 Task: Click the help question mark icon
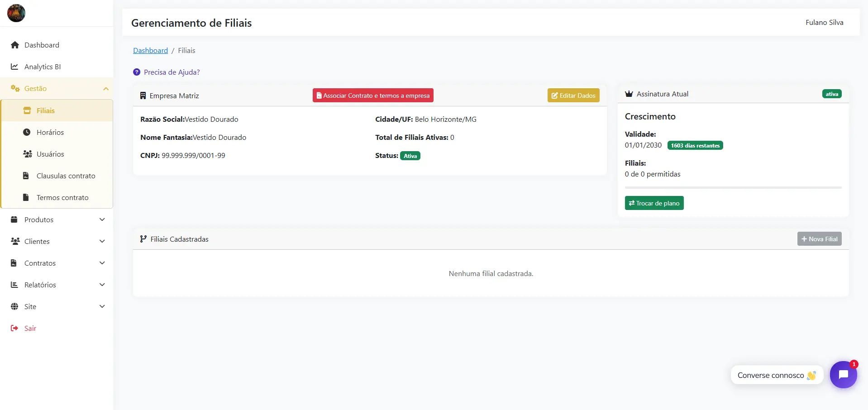click(x=137, y=72)
